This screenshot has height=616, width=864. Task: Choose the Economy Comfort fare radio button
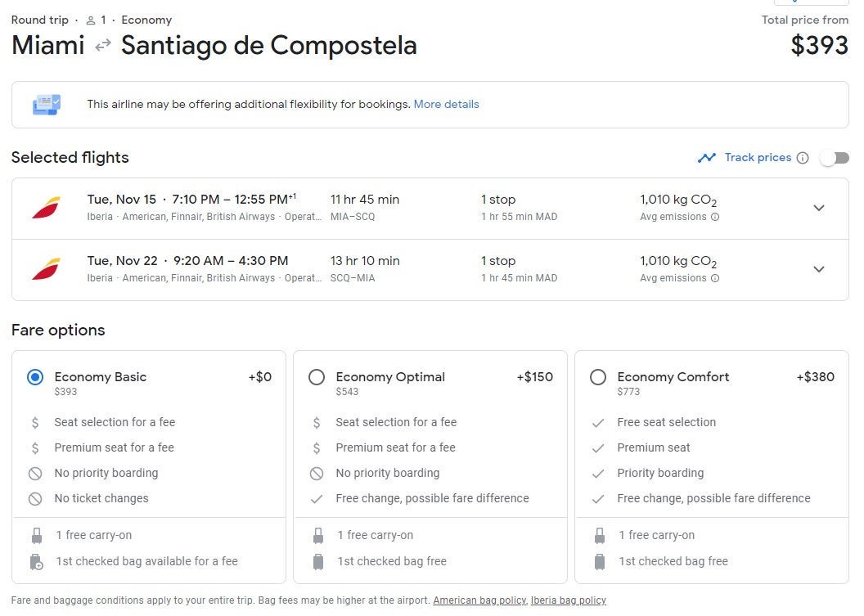tap(598, 377)
